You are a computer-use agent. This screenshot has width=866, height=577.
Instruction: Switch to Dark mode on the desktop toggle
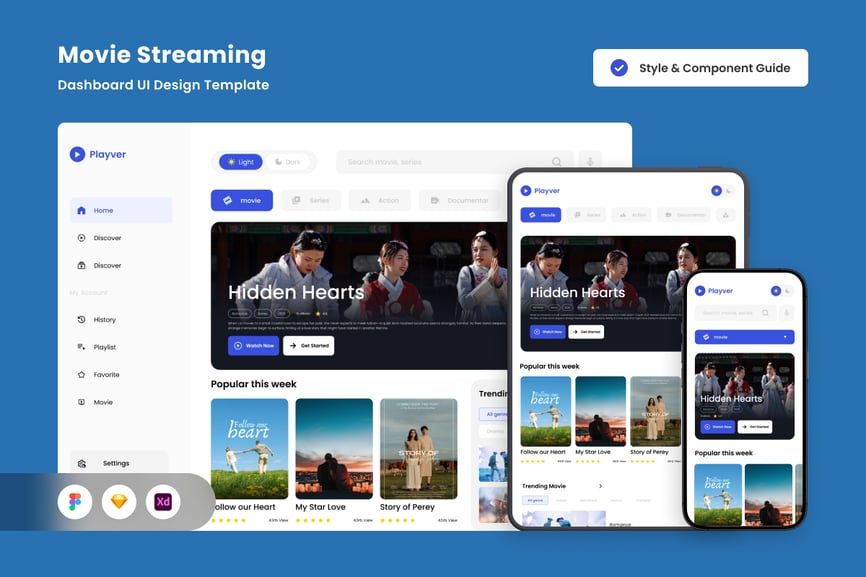coord(287,162)
